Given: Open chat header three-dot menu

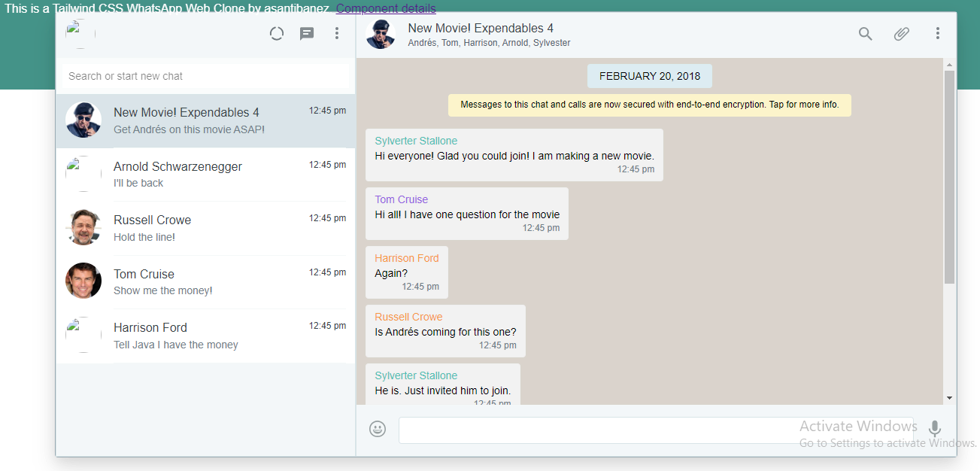Looking at the screenshot, I should (938, 33).
